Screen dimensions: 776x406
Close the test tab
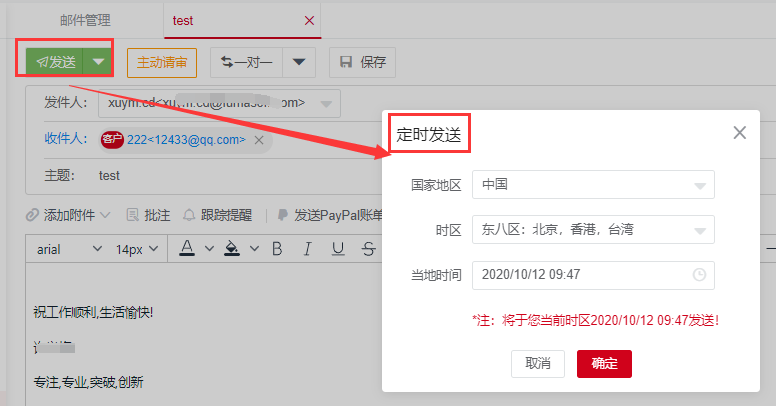point(309,20)
